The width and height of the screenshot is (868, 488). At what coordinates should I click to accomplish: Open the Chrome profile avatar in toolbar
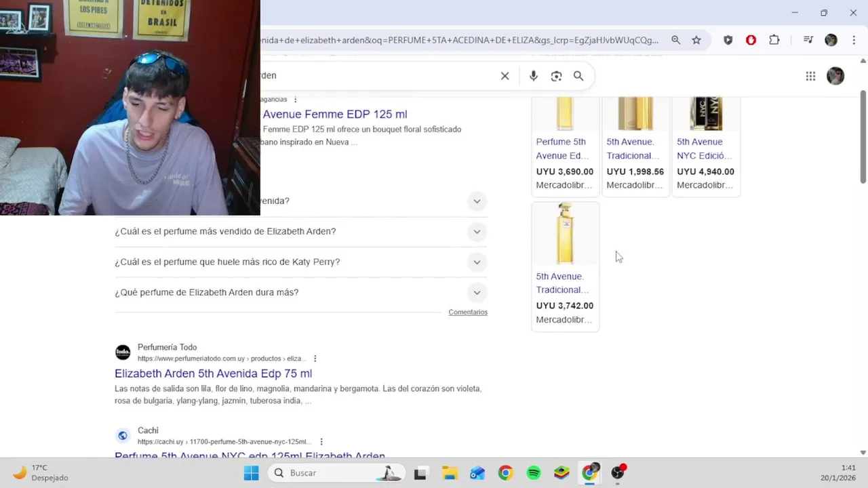[831, 40]
